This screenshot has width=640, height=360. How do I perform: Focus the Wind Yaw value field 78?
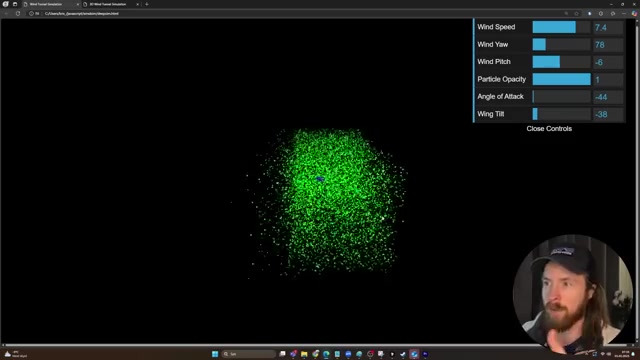(608, 44)
